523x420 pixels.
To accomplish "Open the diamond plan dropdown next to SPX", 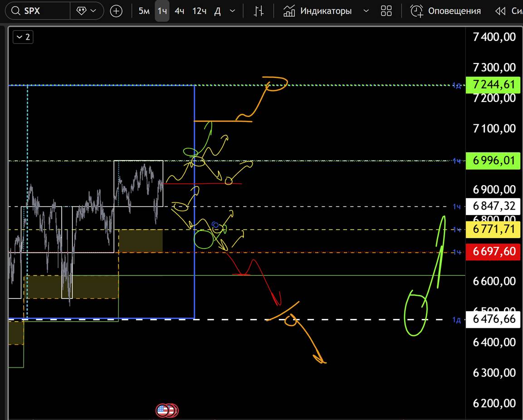I will click(87, 11).
